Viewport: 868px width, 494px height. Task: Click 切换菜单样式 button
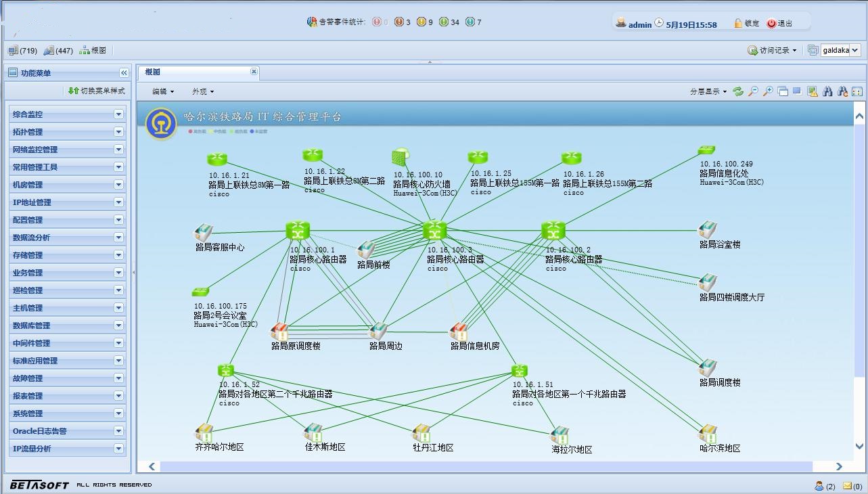point(97,91)
